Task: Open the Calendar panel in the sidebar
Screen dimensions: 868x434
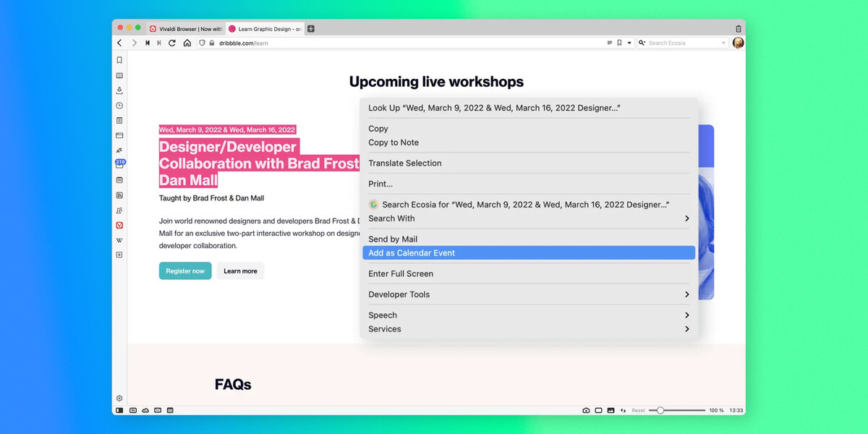Action: point(119,180)
